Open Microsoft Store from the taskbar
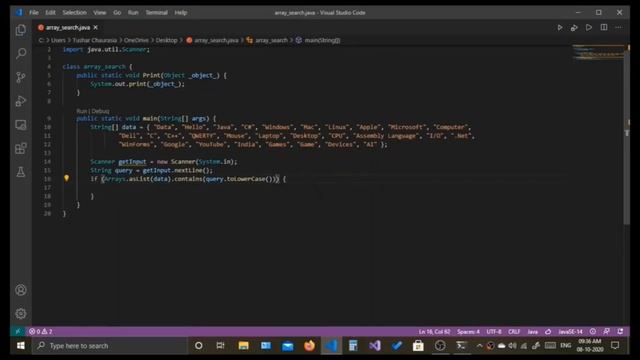640x360 pixels. point(418,346)
